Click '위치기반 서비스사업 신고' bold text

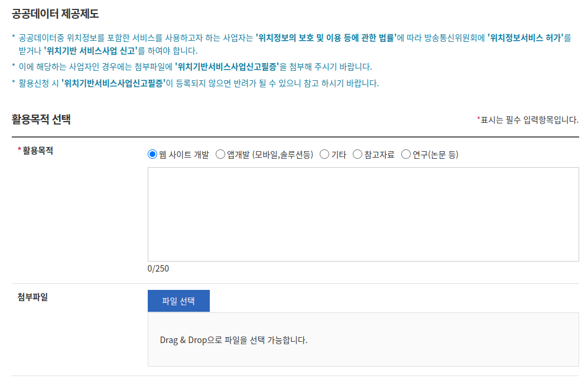(90, 51)
